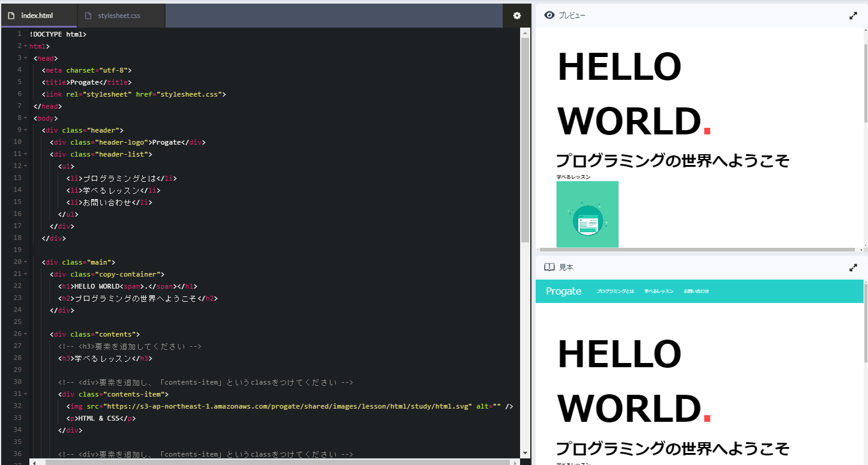The width and height of the screenshot is (868, 465).
Task: Click お問い合わせ in 見本 header
Action: (696, 291)
